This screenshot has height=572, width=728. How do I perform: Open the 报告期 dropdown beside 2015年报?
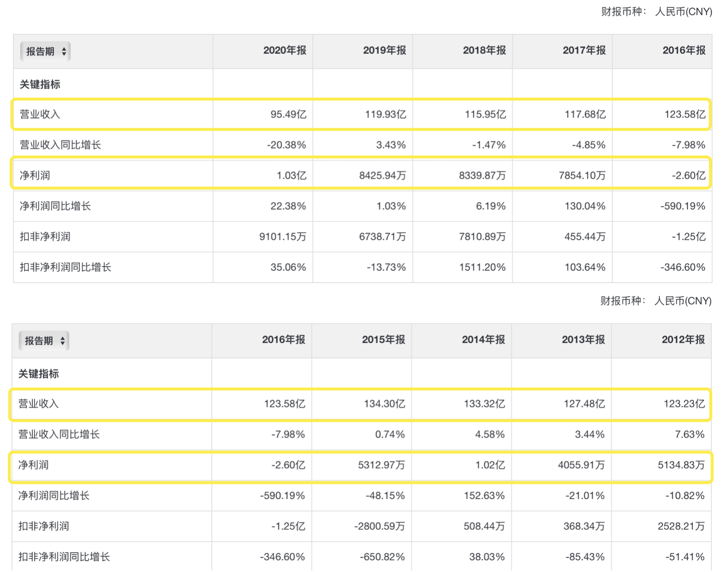[x=44, y=341]
